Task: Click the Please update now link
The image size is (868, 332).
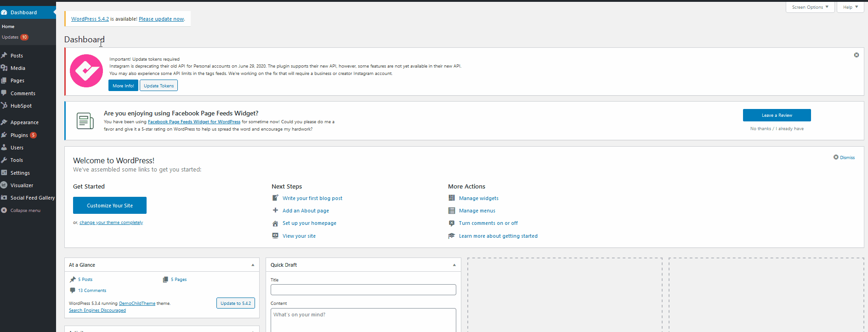Action: click(161, 19)
